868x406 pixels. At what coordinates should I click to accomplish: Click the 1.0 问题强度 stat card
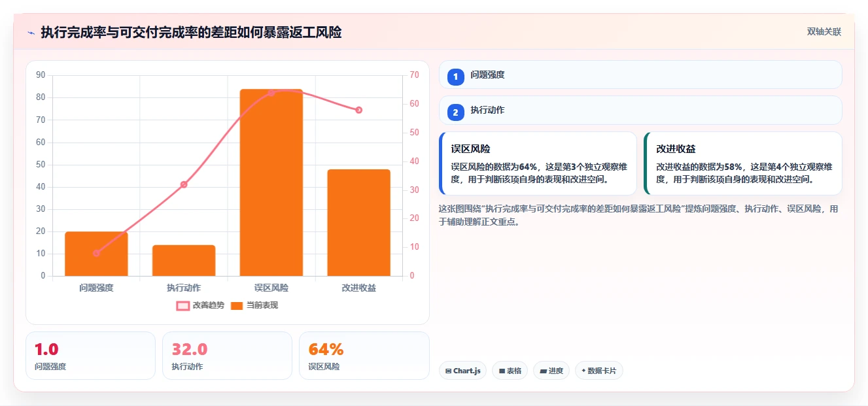click(x=90, y=356)
